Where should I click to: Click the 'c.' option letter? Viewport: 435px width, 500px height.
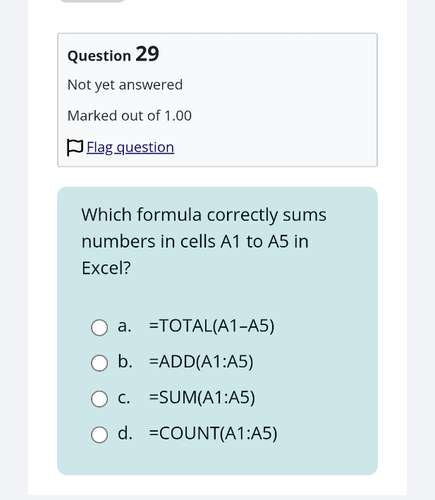124,398
